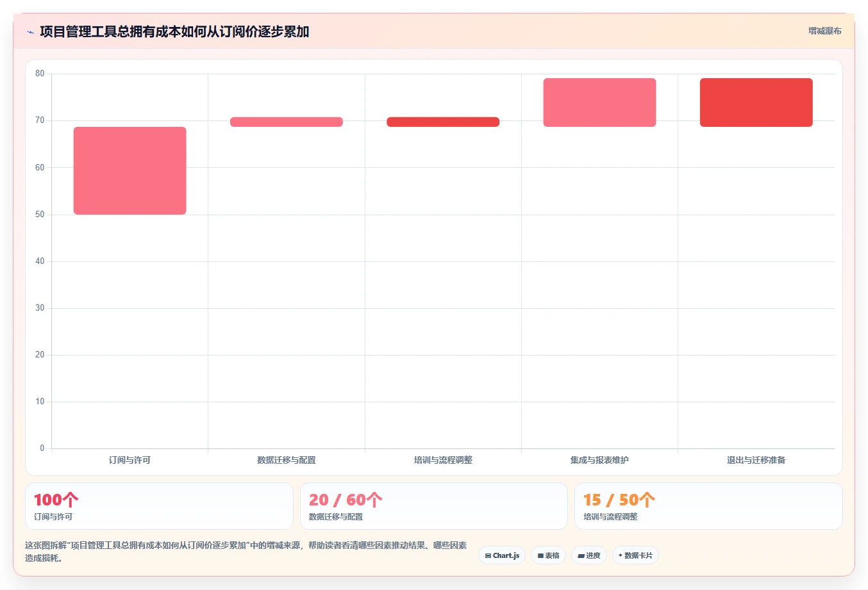Open the 100个 订阅与许可 stat card

[x=159, y=506]
